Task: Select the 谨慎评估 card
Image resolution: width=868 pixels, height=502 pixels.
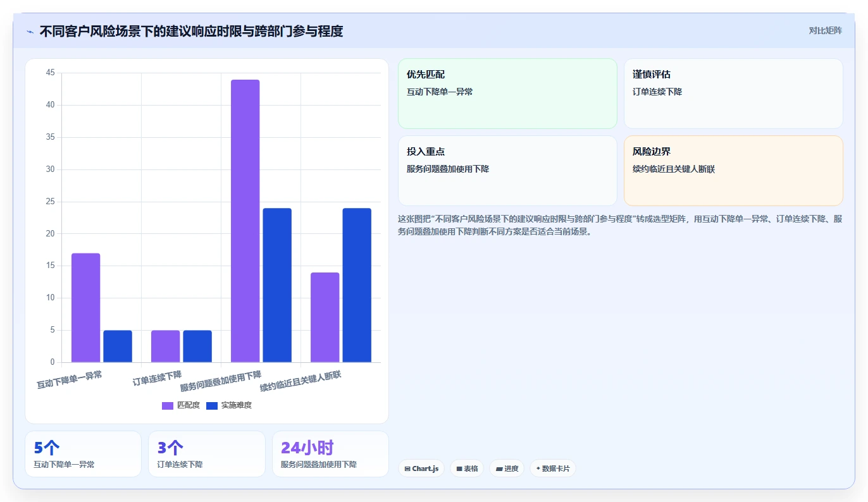Action: 733,94
